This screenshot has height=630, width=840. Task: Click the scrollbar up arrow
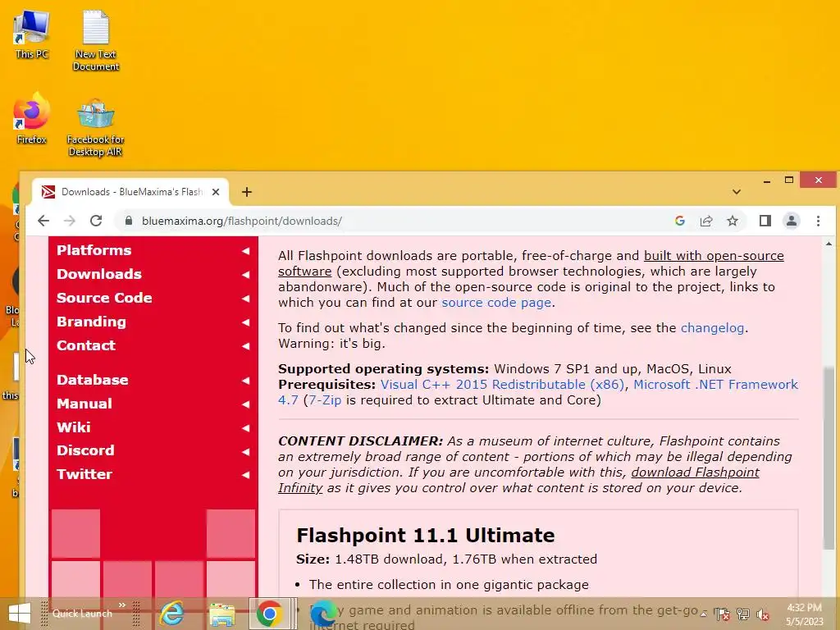pyautogui.click(x=829, y=244)
